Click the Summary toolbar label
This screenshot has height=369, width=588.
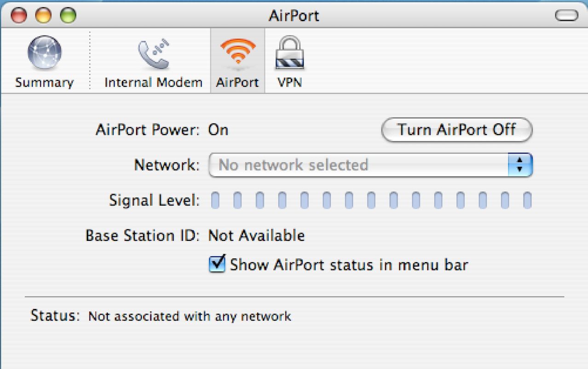pyautogui.click(x=44, y=83)
